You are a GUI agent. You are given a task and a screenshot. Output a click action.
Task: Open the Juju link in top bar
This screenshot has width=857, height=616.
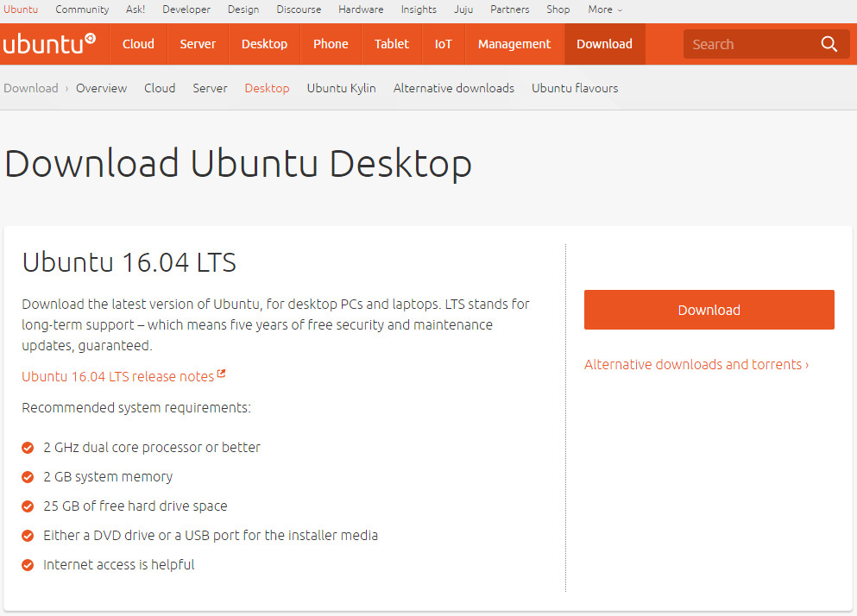[463, 9]
